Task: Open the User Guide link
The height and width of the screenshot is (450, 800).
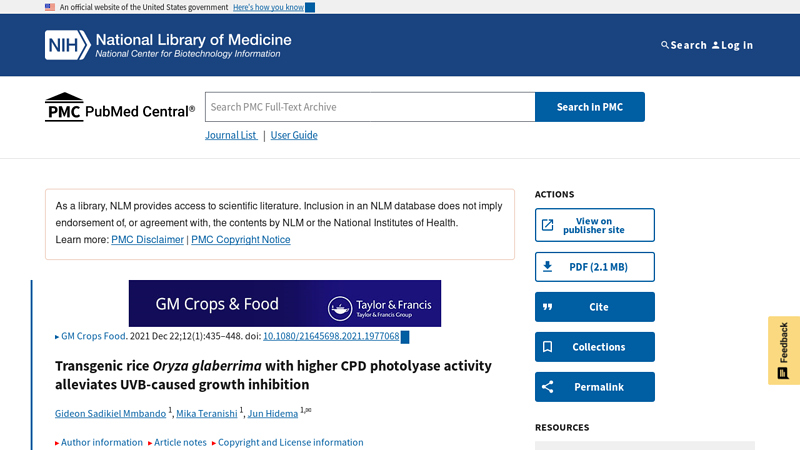Action: coord(294,135)
